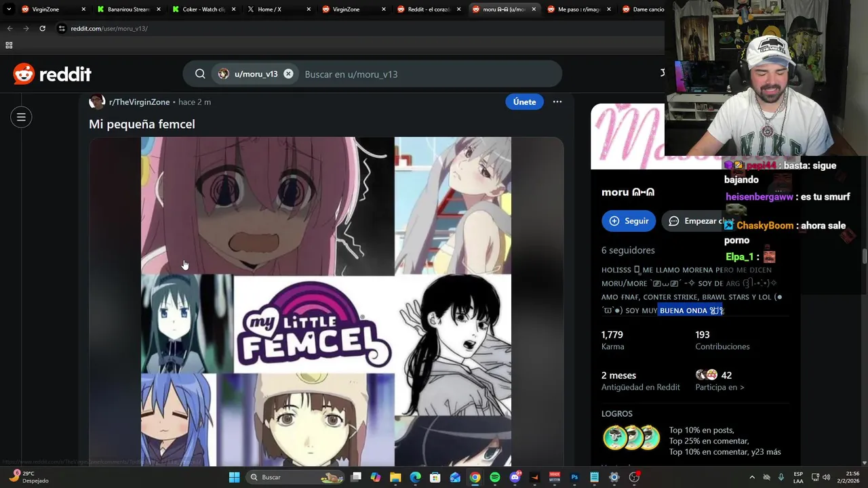Screen dimensions: 868x488
Task: Switch to the 'Me paso : r/image' tab
Action: point(579,9)
